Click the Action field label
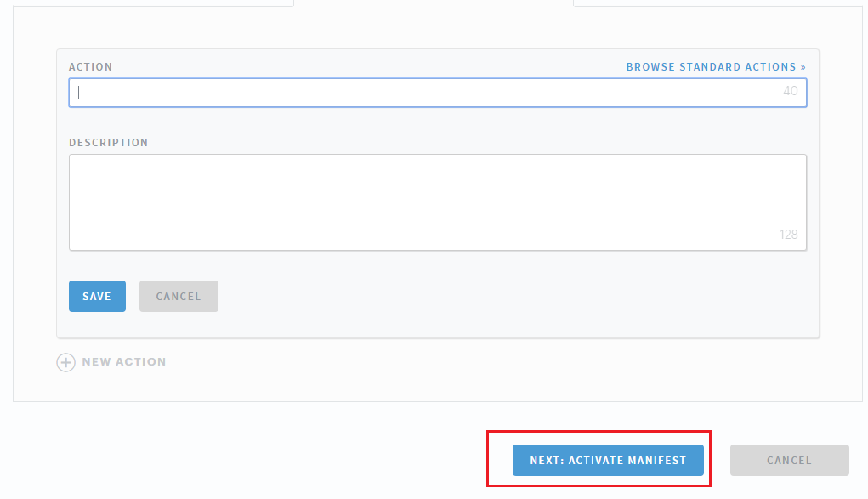This screenshot has height=499, width=868. (x=90, y=67)
